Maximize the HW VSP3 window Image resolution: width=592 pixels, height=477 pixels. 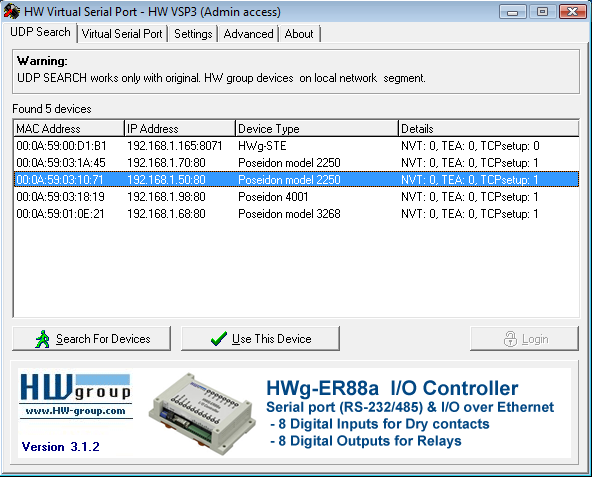pyautogui.click(x=542, y=12)
